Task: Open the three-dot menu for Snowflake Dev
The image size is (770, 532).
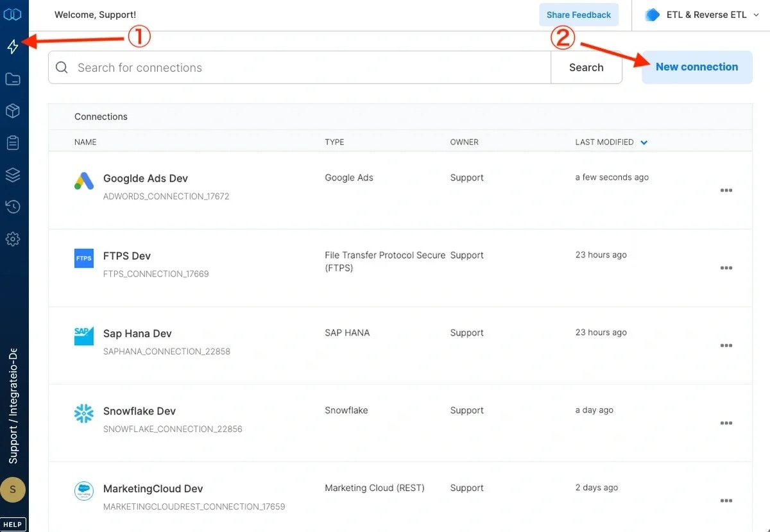Action: tap(726, 423)
